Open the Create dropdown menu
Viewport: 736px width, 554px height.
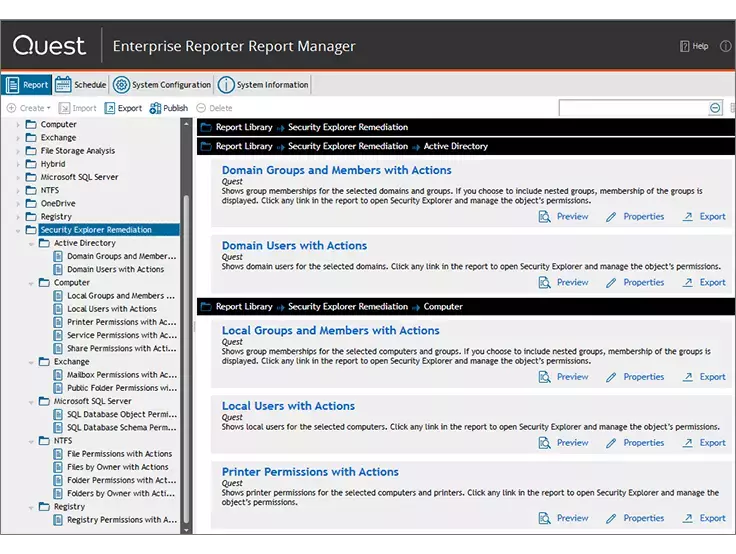[29, 108]
